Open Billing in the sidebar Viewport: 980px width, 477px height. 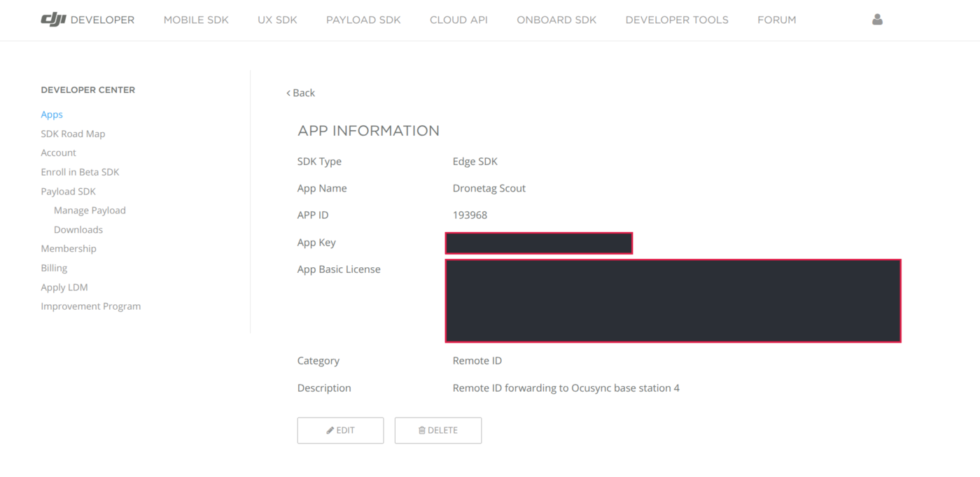[54, 268]
